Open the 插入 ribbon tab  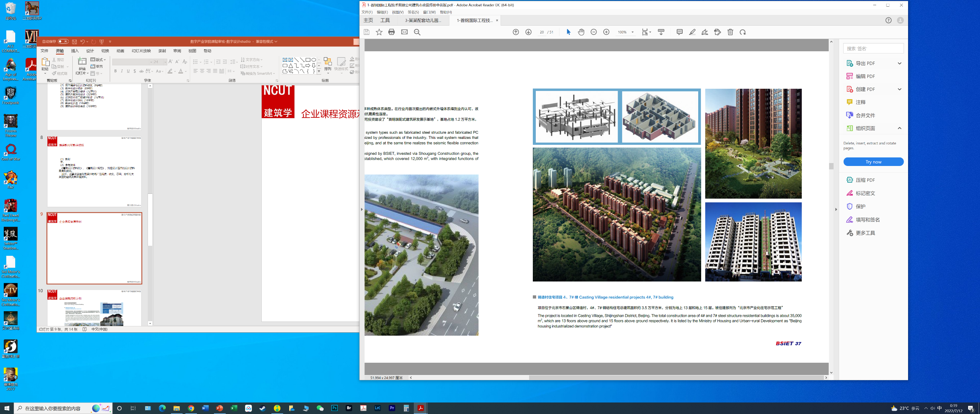(x=75, y=50)
